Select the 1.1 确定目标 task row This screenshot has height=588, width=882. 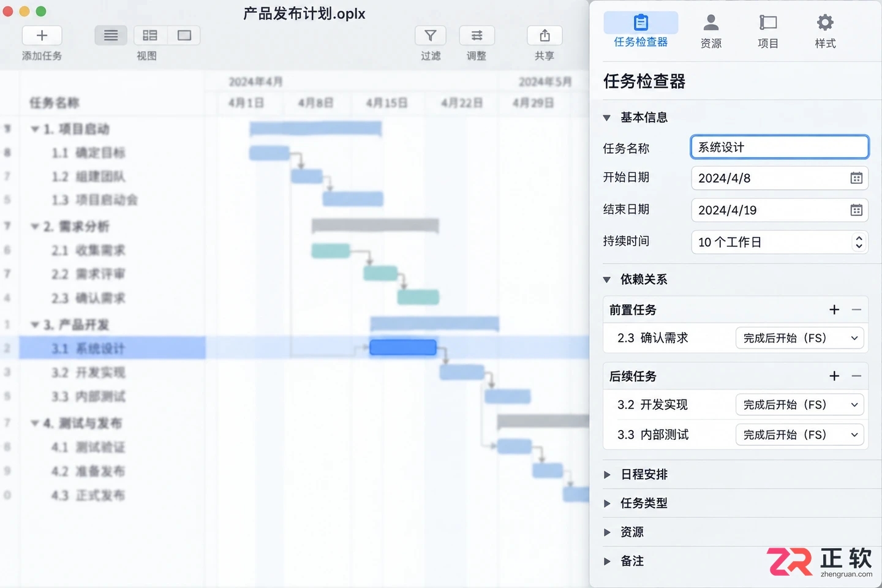(112, 153)
